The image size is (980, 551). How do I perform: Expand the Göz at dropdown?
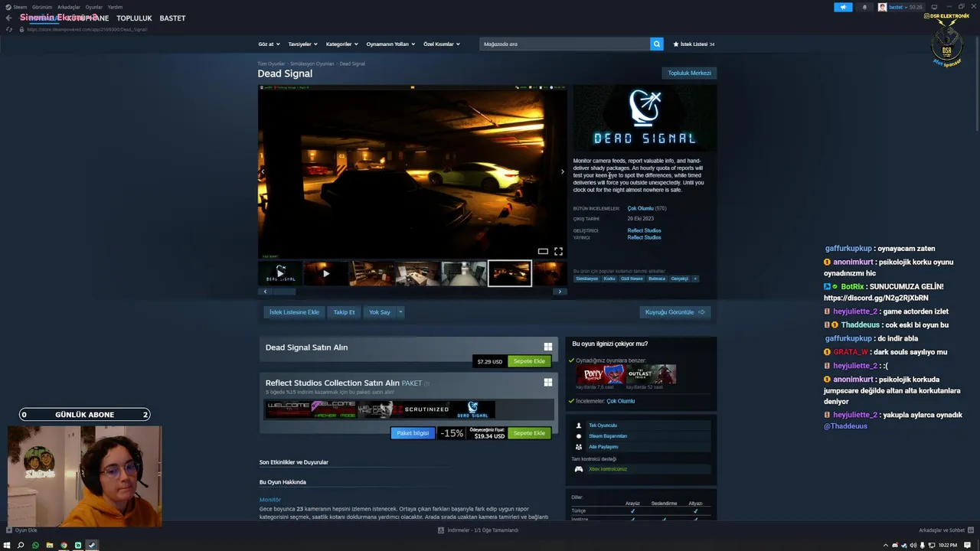(x=269, y=44)
